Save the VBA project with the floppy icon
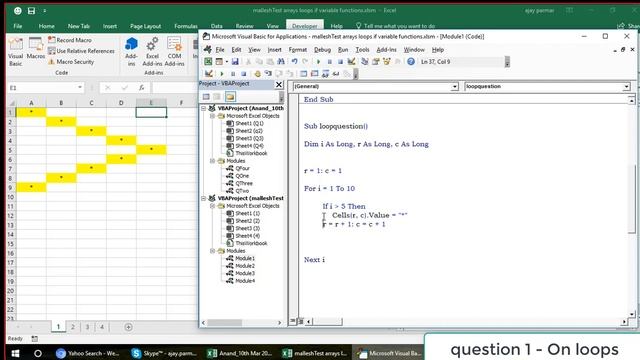640x360 pixels. 235,62
